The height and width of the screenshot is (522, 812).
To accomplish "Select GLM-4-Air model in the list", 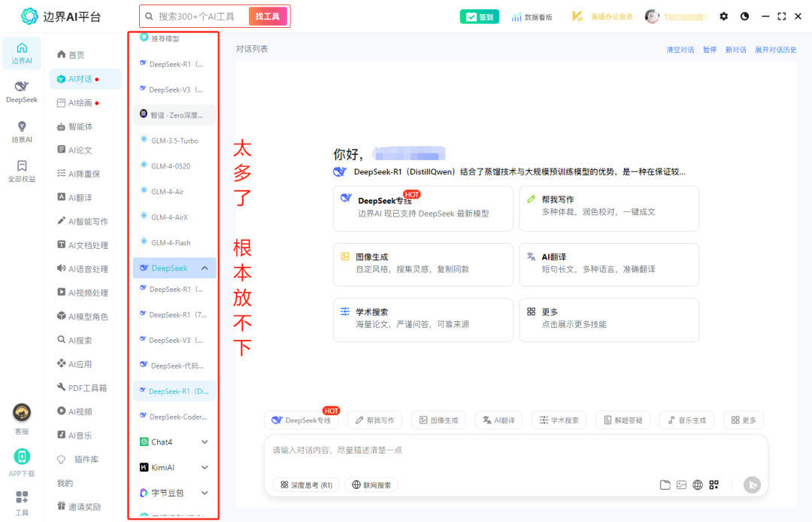I will coord(167,192).
